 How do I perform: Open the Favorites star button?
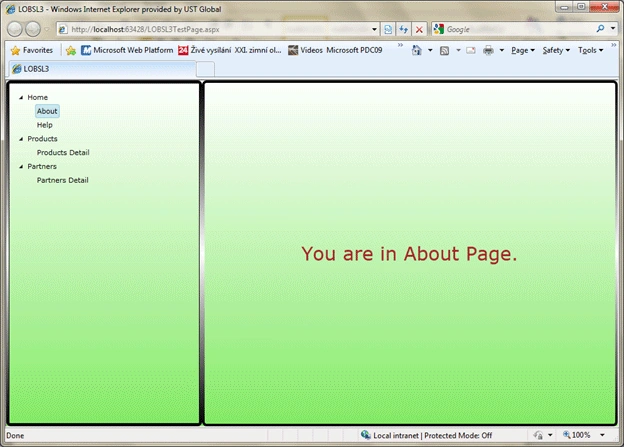click(x=32, y=50)
